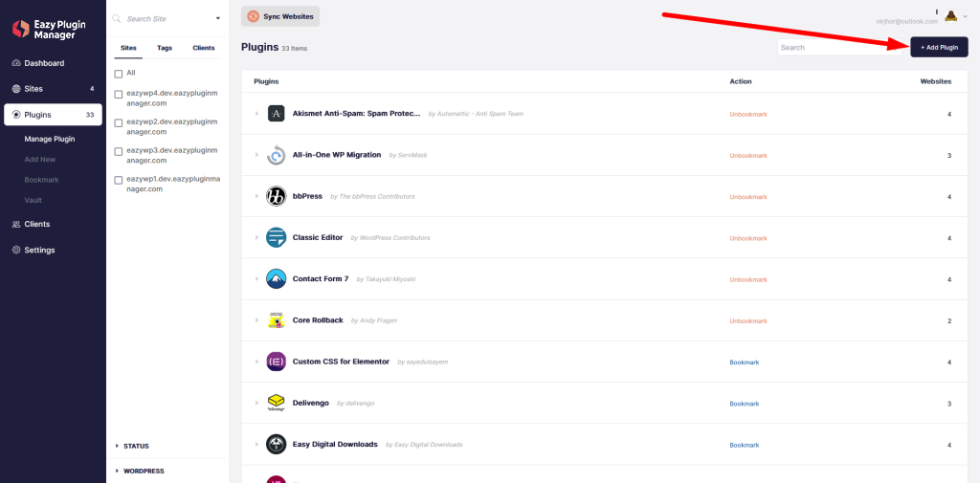Screen dimensions: 980x483
Task: Open the Sites section in sidebar
Action: 54,89
